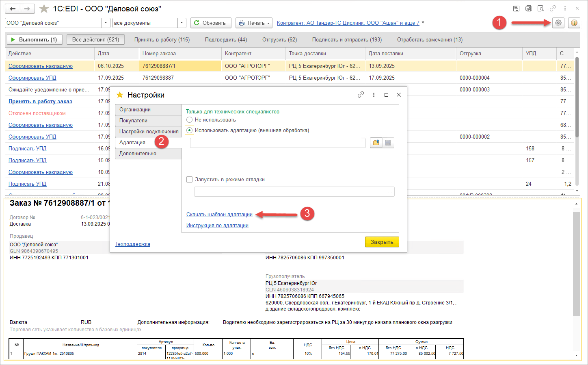The width and height of the screenshot is (588, 365).
Task: Select the 'Не использовать' radio option
Action: pos(189,120)
